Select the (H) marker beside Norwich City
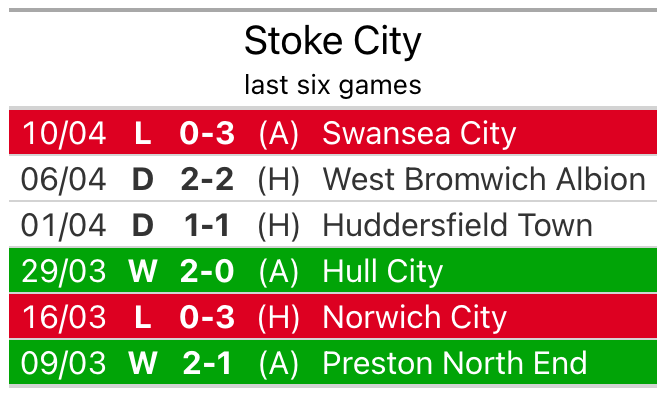The width and height of the screenshot is (666, 396). (x=279, y=317)
